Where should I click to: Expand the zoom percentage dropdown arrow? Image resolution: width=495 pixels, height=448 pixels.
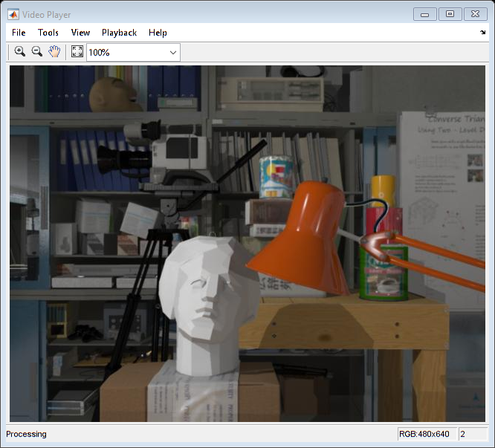[173, 52]
